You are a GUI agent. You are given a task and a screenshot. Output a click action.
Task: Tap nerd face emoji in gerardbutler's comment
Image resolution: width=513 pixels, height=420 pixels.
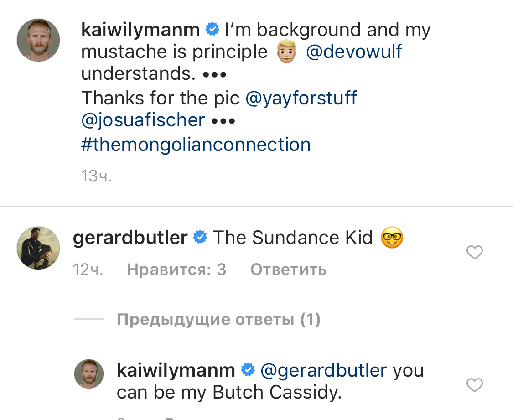click(392, 238)
